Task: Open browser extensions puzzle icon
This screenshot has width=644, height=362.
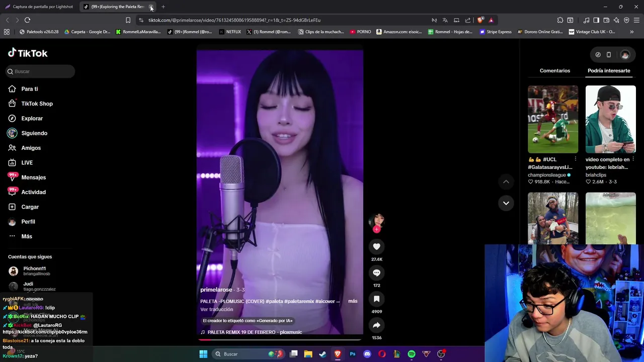Action: coord(560,20)
